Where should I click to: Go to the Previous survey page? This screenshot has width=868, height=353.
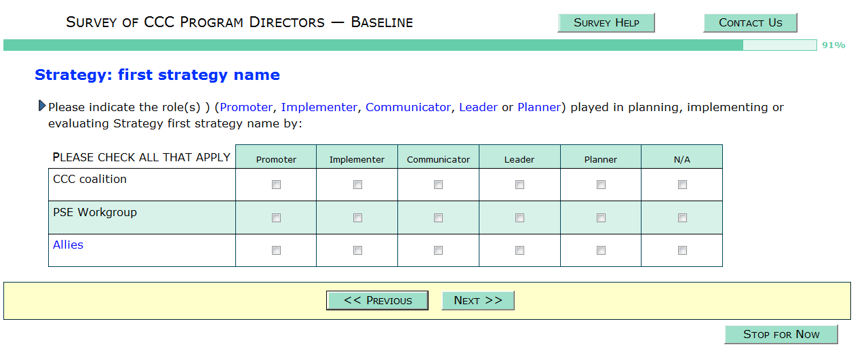pos(377,301)
